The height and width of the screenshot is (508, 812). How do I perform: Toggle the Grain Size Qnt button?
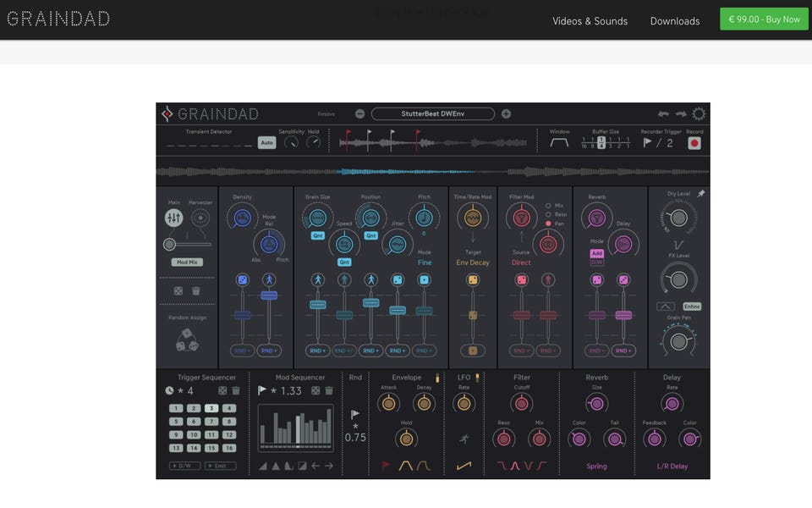[317, 235]
